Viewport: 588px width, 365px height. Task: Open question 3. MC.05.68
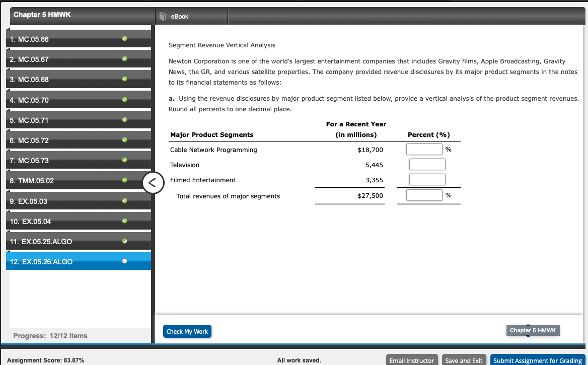pyautogui.click(x=79, y=80)
